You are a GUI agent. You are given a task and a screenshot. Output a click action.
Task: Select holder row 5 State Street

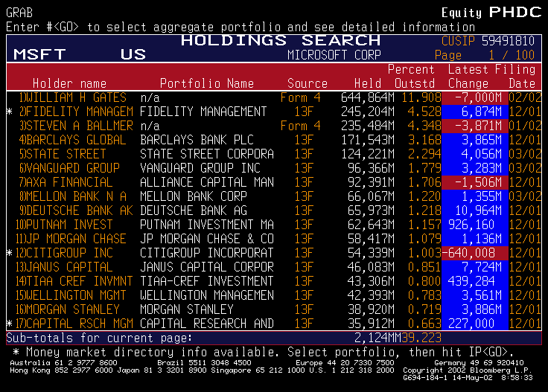(x=274, y=154)
